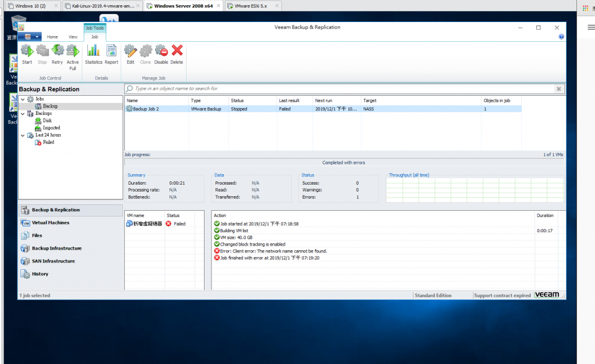Image resolution: width=595 pixels, height=364 pixels.
Task: Sort by Last result column
Action: point(295,100)
